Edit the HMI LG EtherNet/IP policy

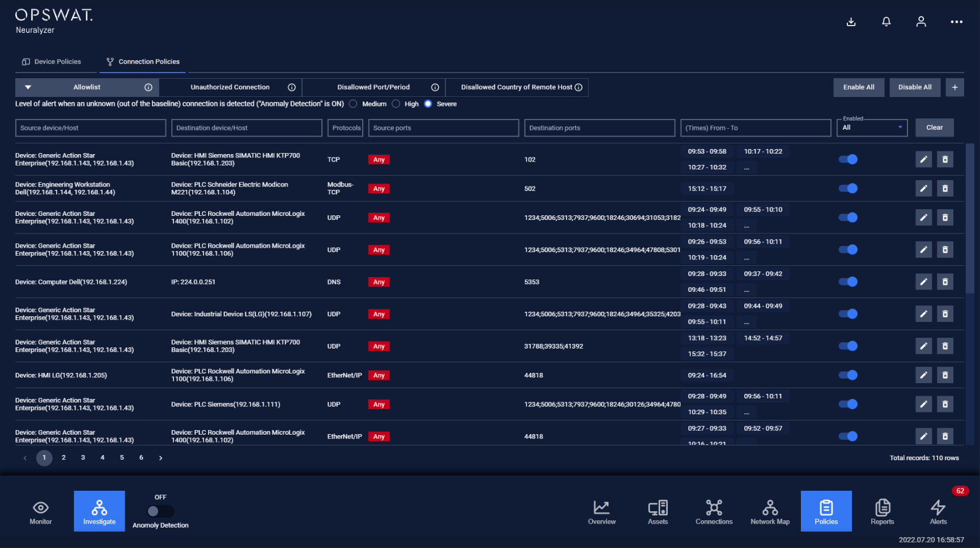923,375
